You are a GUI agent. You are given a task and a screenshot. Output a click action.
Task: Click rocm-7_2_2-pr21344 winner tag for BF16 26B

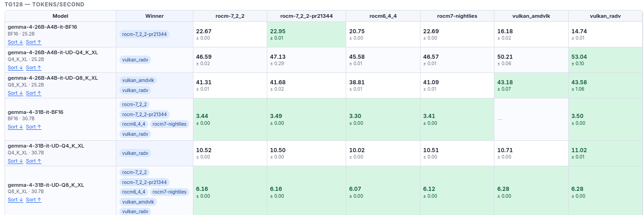point(144,34)
